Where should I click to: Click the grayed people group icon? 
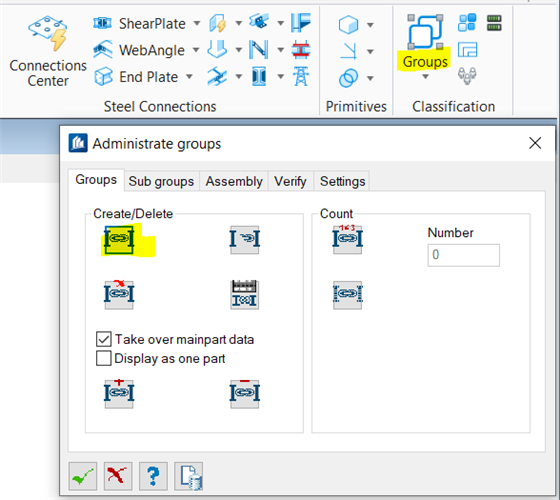click(467, 76)
